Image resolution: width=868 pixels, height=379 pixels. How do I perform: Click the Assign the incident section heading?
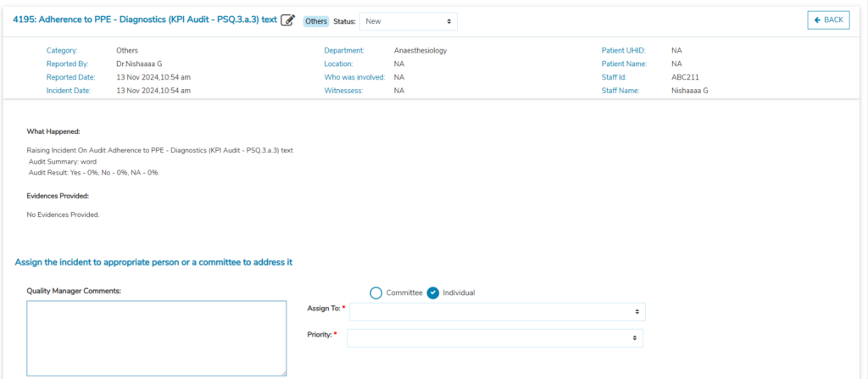click(153, 262)
